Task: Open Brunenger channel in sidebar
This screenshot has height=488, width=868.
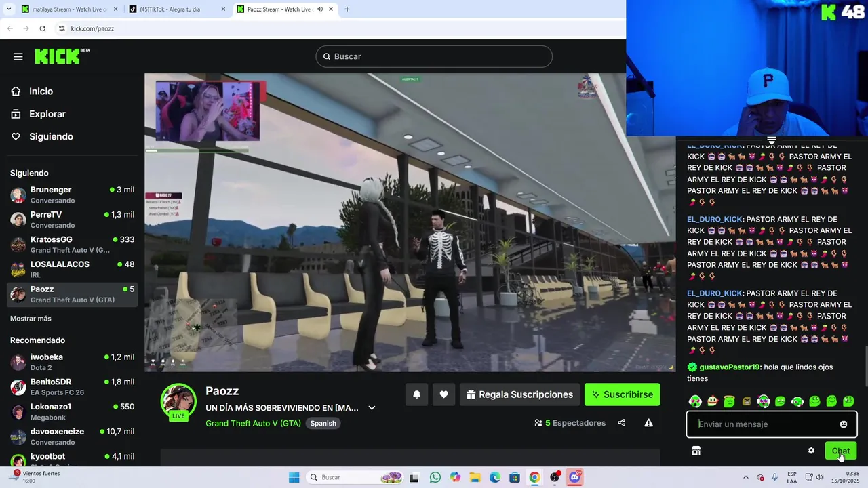Action: (x=73, y=195)
